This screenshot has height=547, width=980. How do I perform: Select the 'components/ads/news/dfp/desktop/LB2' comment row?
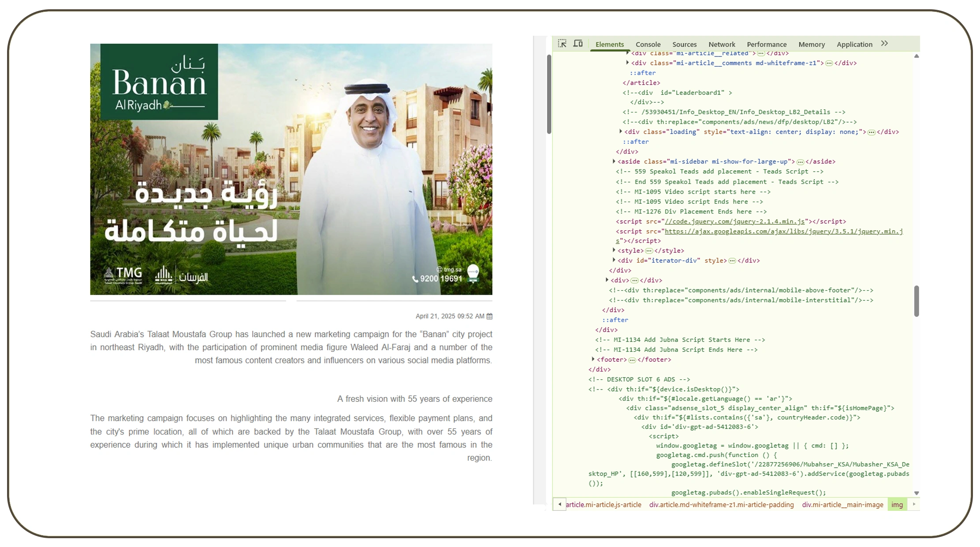point(740,122)
